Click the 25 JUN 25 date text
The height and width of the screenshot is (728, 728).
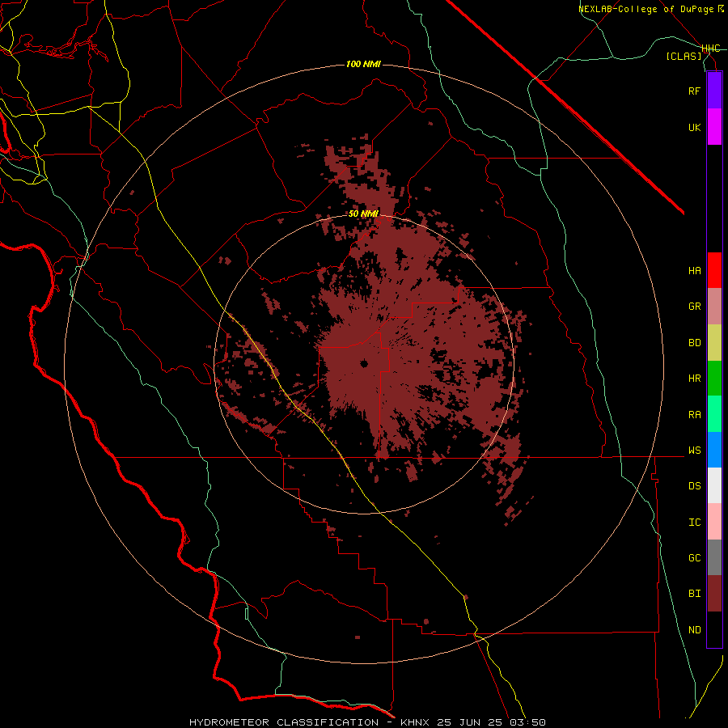(x=470, y=722)
